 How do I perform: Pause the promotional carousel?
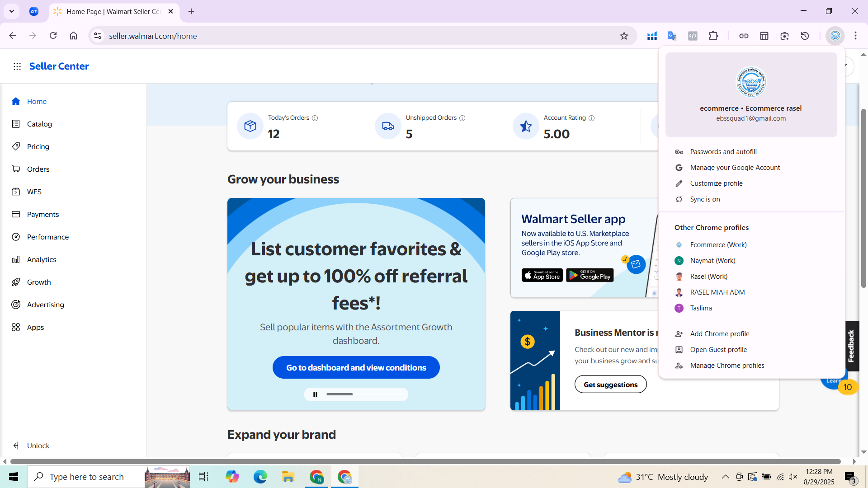[x=315, y=394]
